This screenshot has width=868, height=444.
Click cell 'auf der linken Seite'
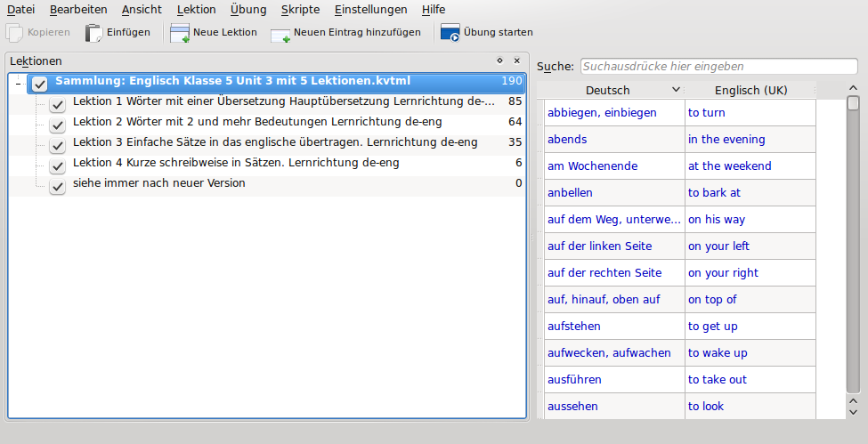614,246
